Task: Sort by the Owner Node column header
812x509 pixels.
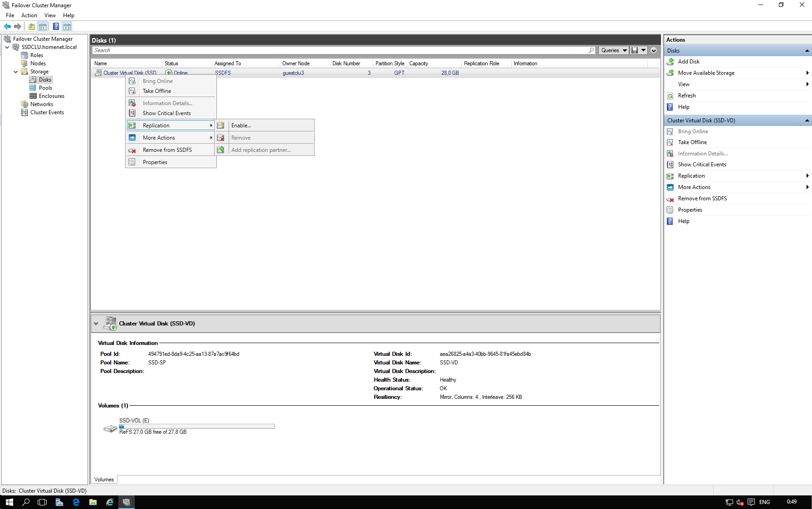Action: click(x=304, y=63)
